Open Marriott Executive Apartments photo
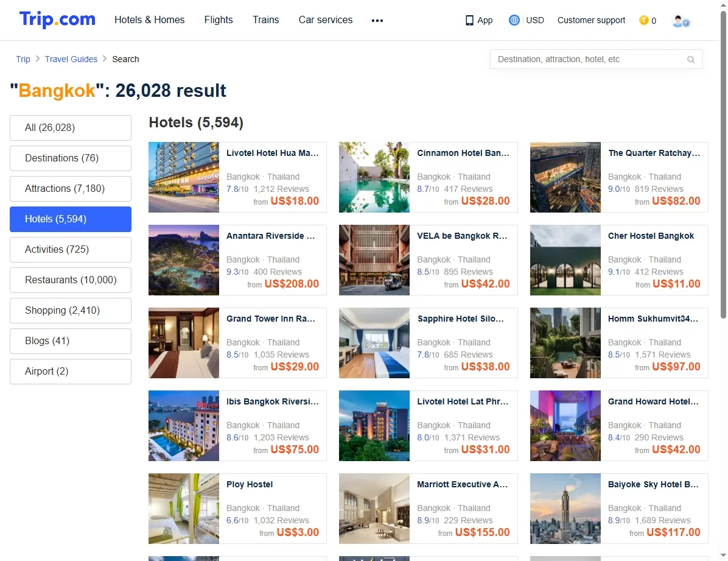Screen dimensions: 728x561 click(x=374, y=509)
